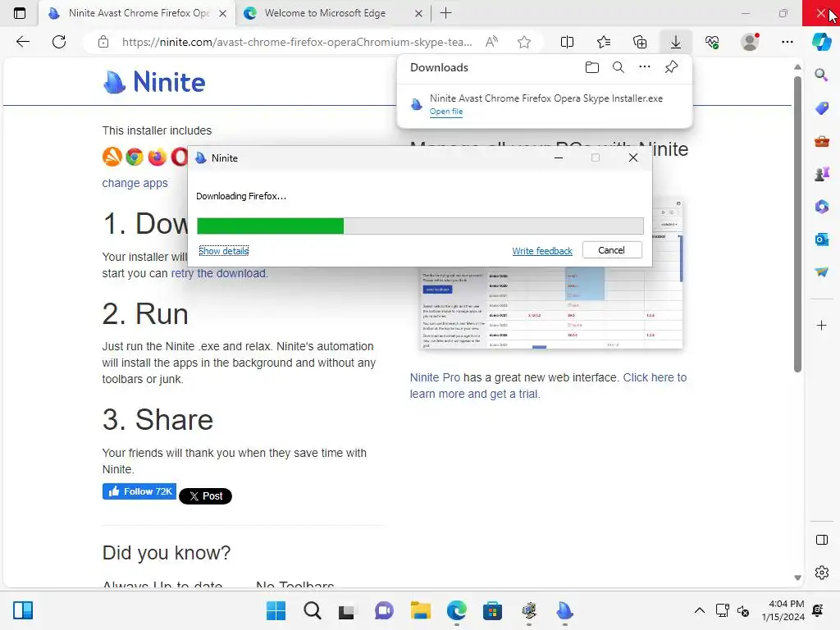
Task: Open Edge Settings and more menu
Action: [787, 42]
